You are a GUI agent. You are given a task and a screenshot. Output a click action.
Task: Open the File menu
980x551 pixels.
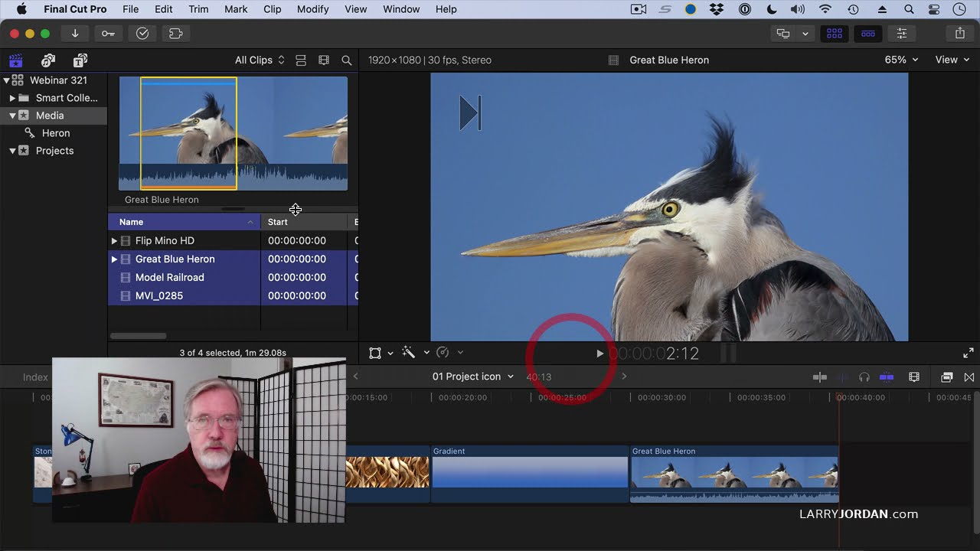point(130,9)
